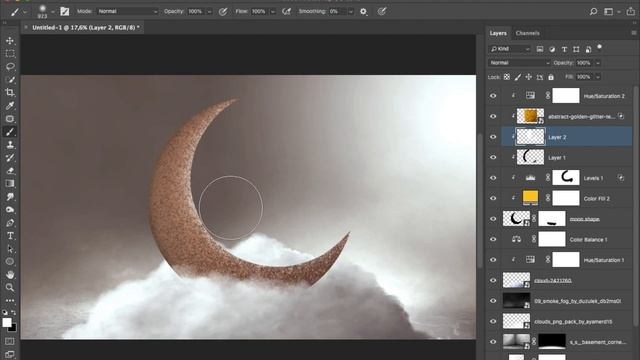Select the Rectangular Marquee tool
This screenshot has height=360, width=640.
(10, 54)
